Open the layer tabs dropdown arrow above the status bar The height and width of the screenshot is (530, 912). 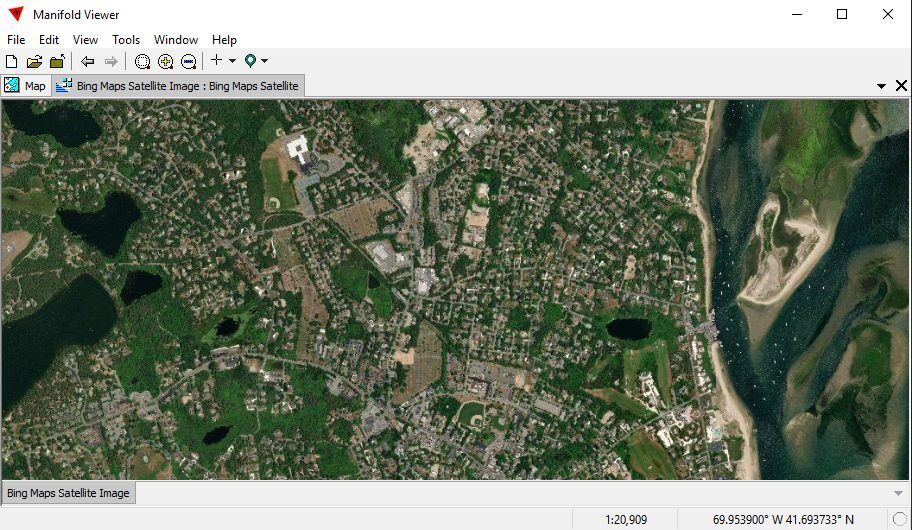click(x=897, y=493)
